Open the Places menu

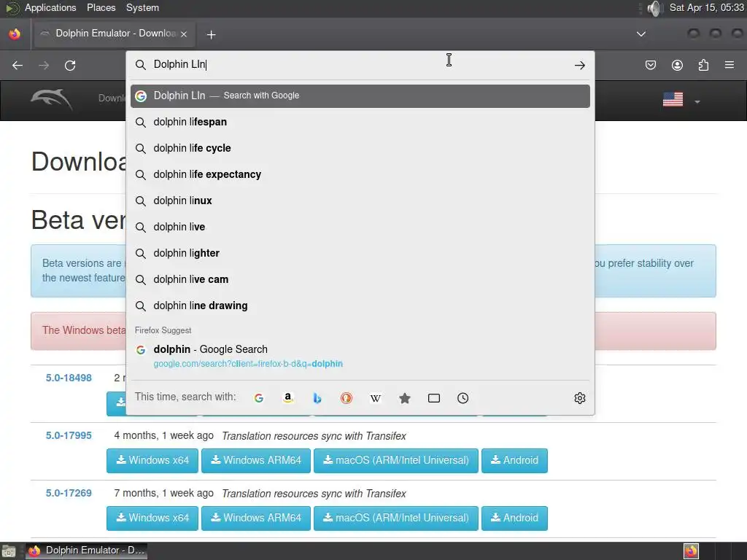[x=101, y=7]
